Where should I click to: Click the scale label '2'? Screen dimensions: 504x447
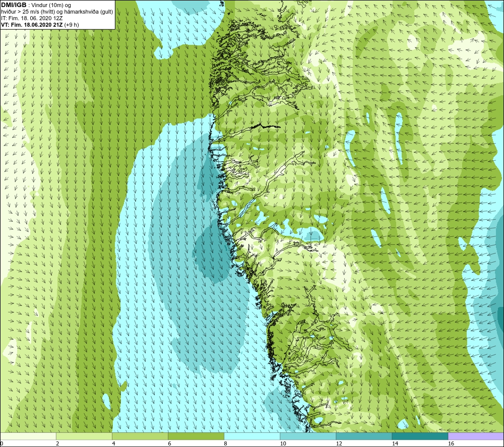57,444
